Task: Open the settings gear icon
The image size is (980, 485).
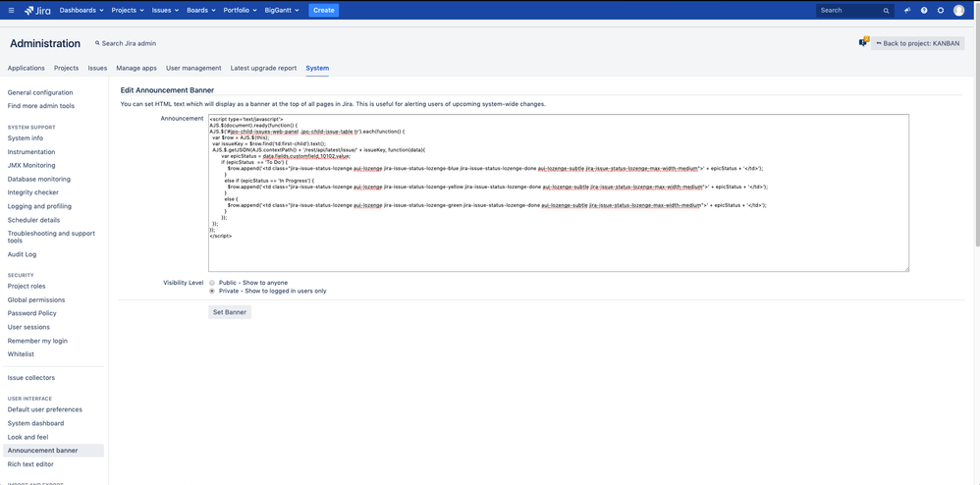Action: point(941,10)
